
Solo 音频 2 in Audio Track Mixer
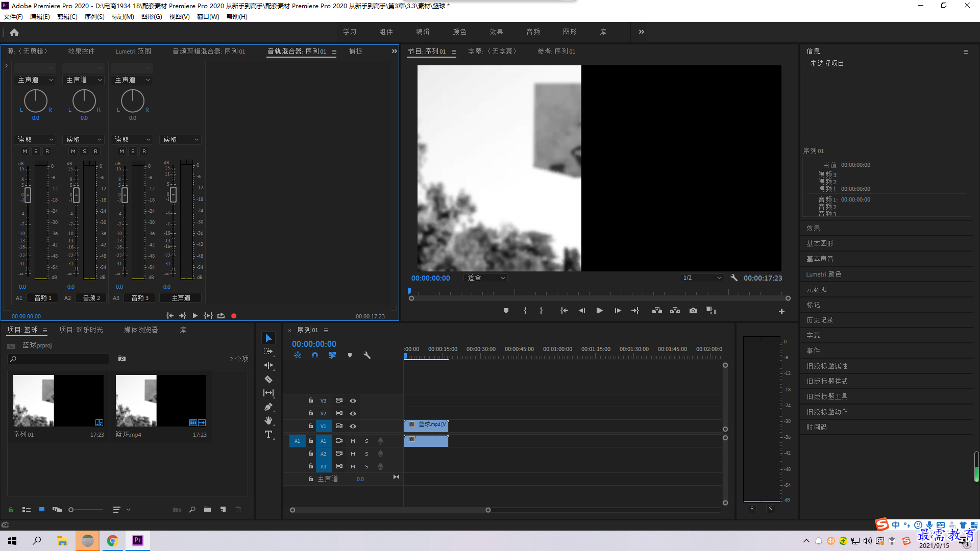pyautogui.click(x=84, y=152)
